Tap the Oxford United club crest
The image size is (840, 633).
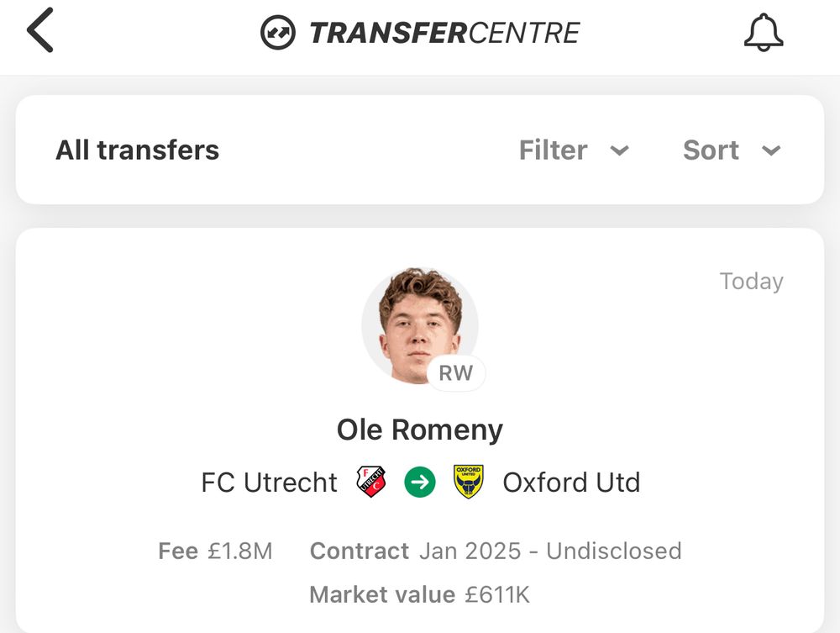(469, 483)
